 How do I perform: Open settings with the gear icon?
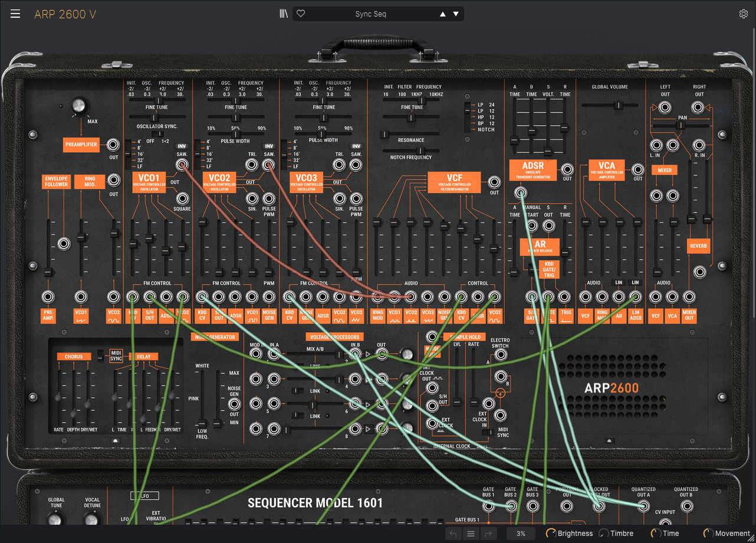[x=743, y=14]
